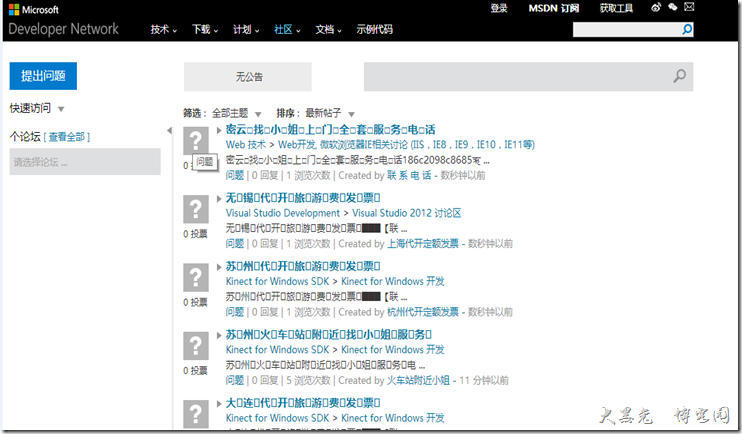Click the Web 技术 category link
The height and width of the screenshot is (434, 742).
246,145
